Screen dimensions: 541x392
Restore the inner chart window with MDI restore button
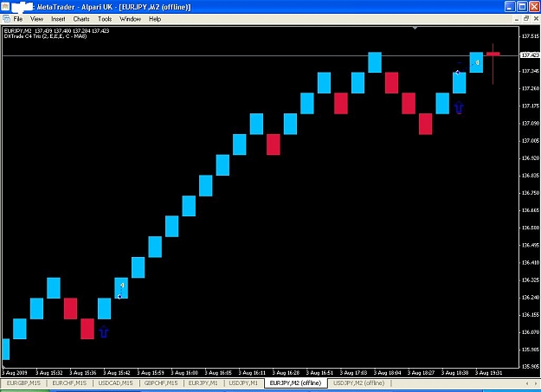coord(526,19)
